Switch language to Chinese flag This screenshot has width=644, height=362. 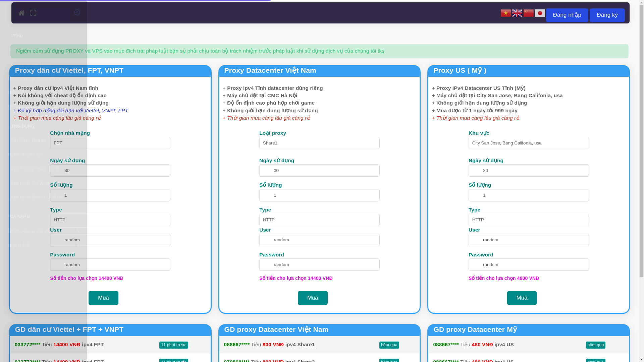click(x=529, y=13)
